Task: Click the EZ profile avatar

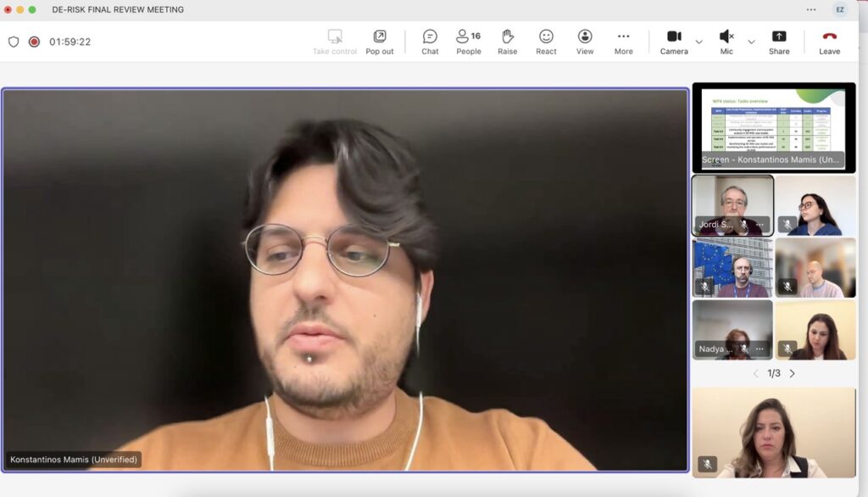Action: pos(839,9)
